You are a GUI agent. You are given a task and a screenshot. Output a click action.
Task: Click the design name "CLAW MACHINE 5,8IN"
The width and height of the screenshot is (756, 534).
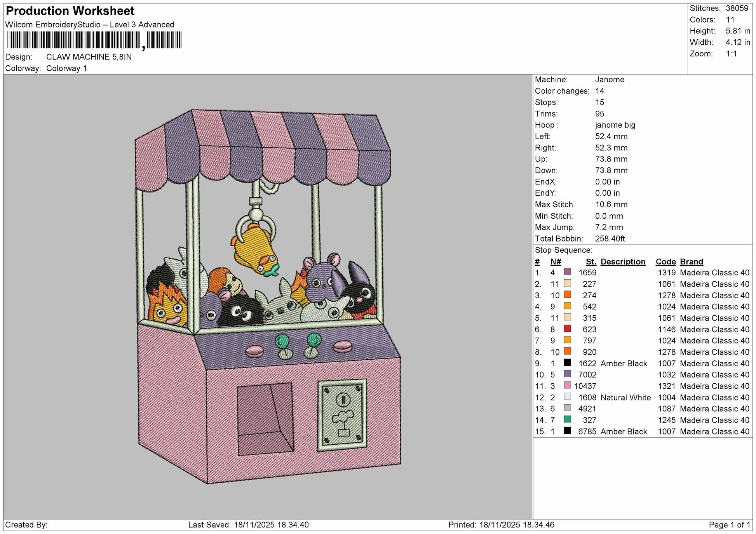coord(89,57)
